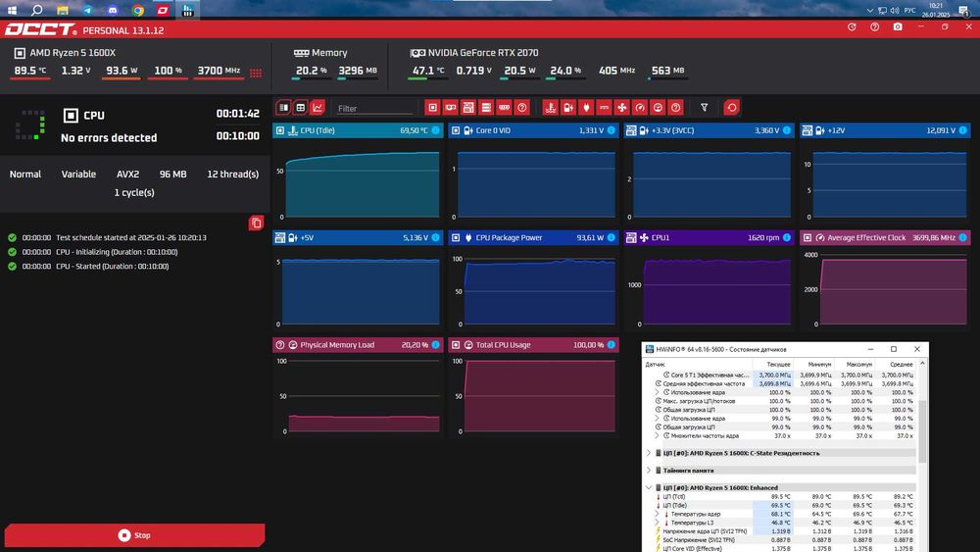Click the HWiNFO scrollbar up arrow
The width and height of the screenshot is (980, 552).
pos(922,363)
